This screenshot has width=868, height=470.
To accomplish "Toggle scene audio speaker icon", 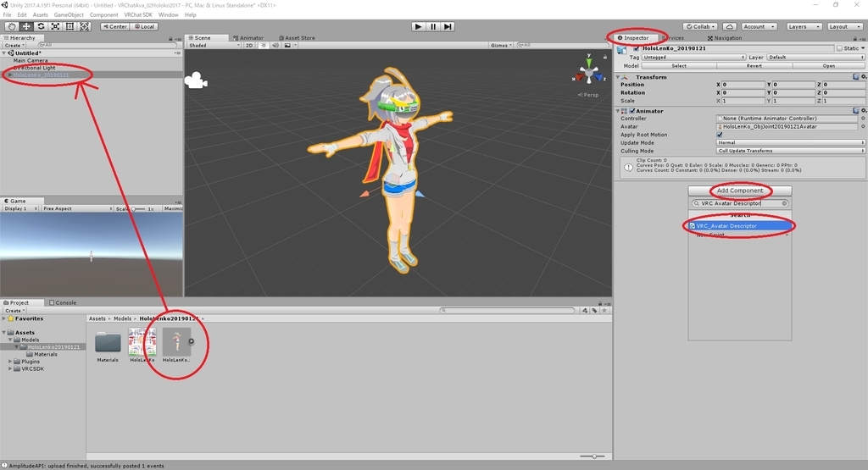I will pos(275,46).
